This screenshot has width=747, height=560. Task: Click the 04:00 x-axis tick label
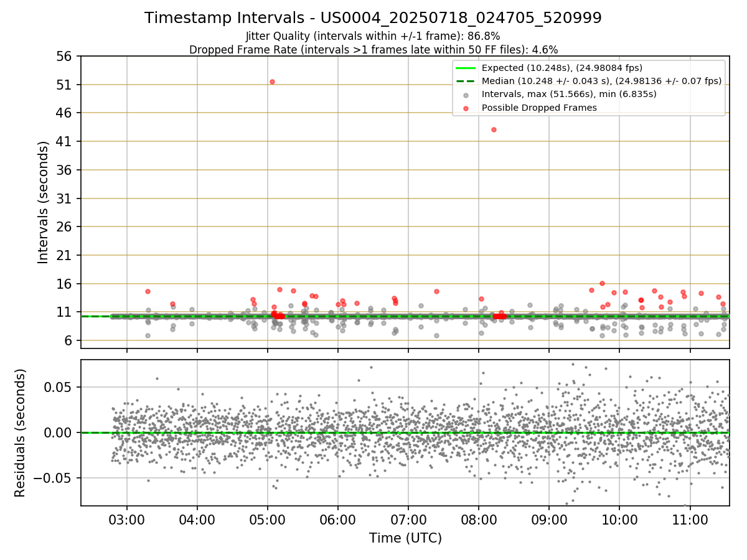click(197, 520)
